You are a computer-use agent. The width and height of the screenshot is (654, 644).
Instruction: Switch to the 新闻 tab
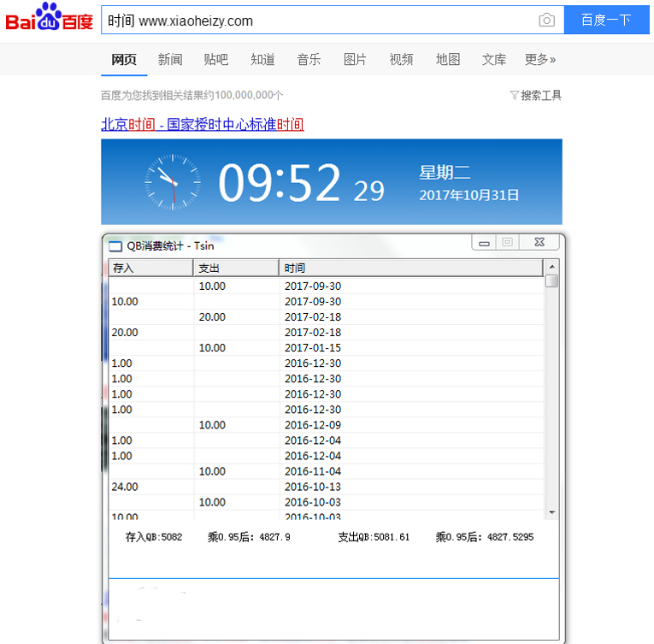pyautogui.click(x=170, y=59)
